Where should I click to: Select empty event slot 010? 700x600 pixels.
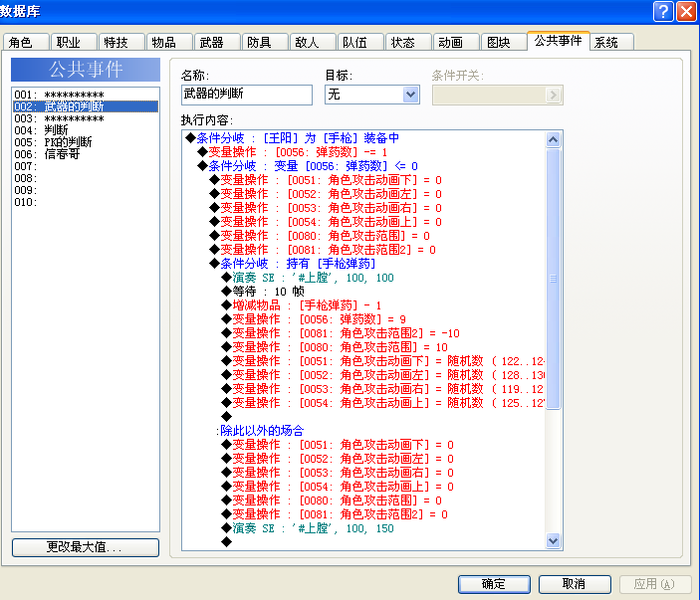click(x=86, y=203)
